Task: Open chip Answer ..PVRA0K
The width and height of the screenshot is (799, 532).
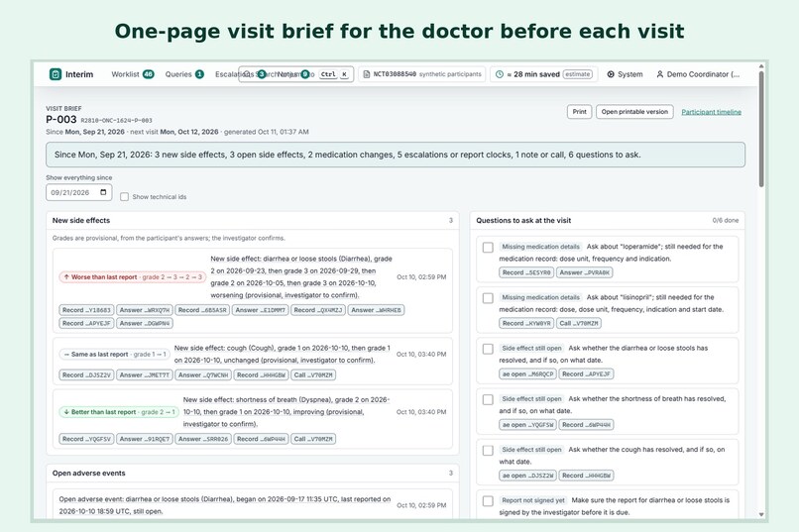Action: click(585, 272)
